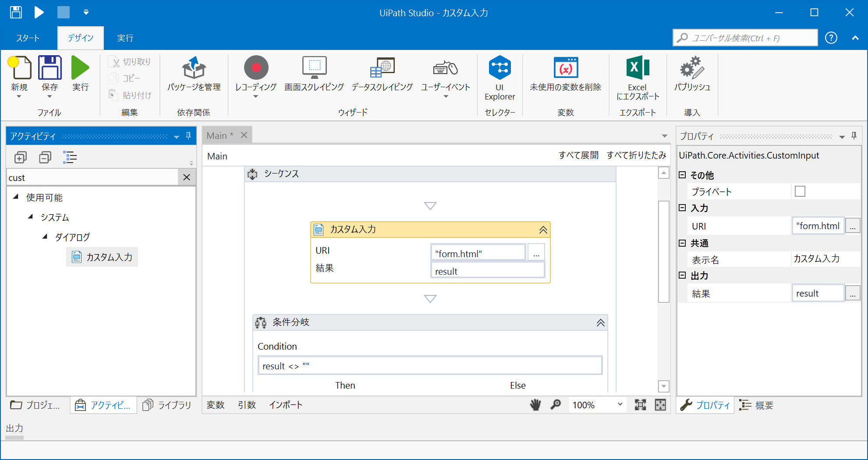
Task: Open 画面スクレイピング screen scraping wizard
Action: click(314, 74)
